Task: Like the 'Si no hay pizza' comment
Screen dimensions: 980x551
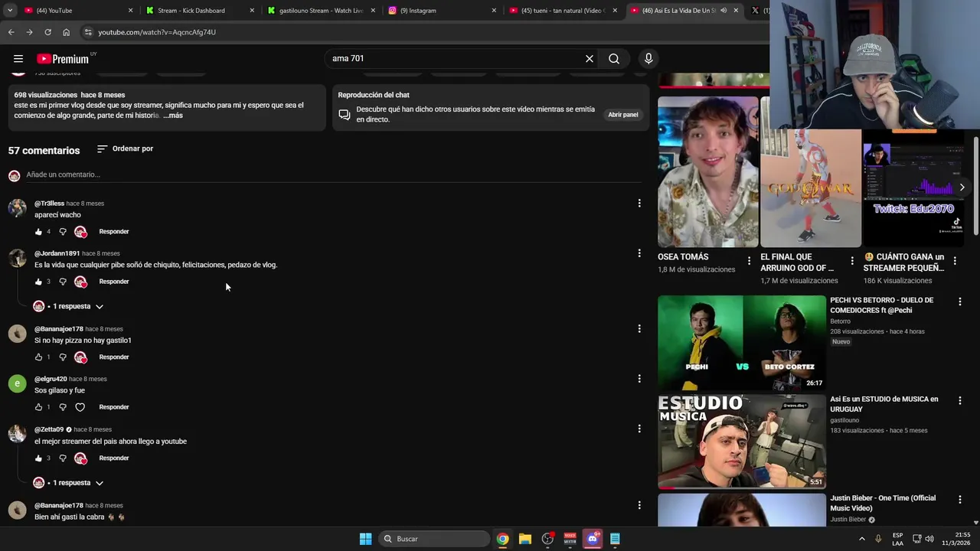Action: tap(38, 357)
